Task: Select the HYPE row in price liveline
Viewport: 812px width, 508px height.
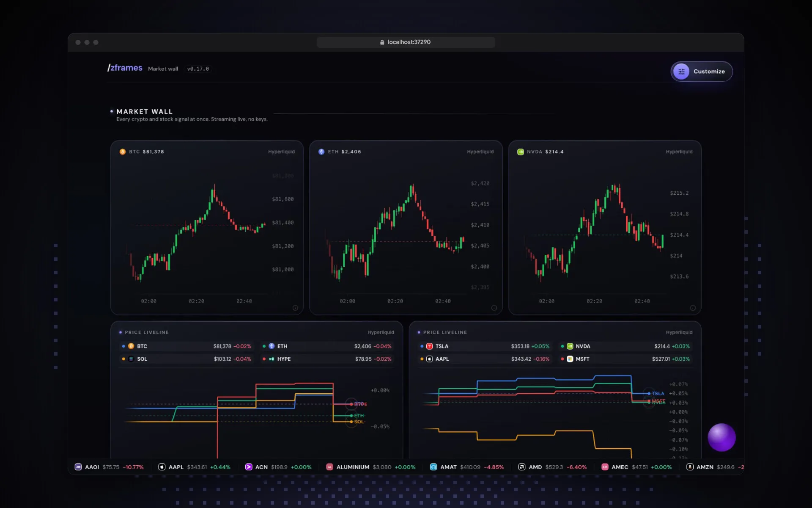Action: coord(327,359)
